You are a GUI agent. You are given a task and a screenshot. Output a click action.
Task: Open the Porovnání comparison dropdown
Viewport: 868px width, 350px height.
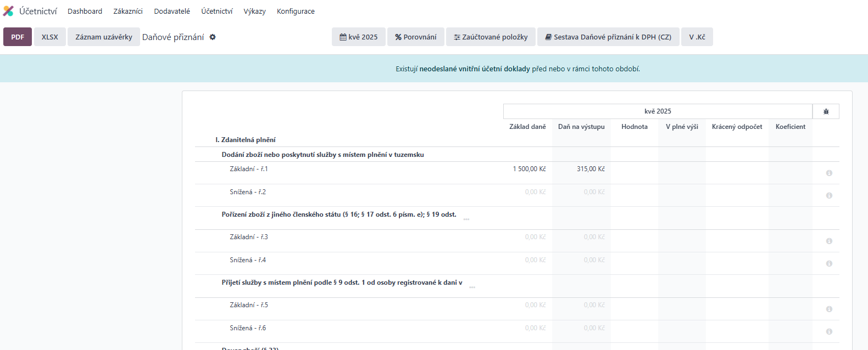coord(416,37)
